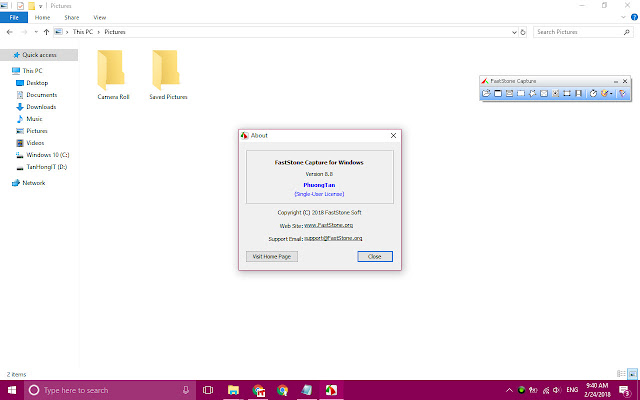Open the www.FastStone.org website link
Viewport: 640px width, 400px height.
(329, 225)
